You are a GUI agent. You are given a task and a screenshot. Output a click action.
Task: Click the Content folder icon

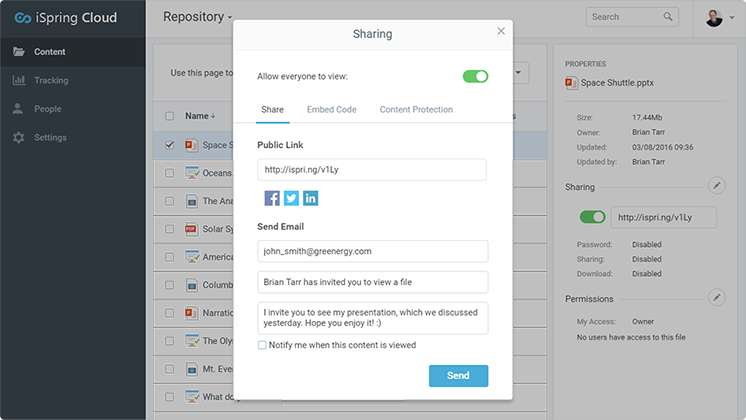click(x=19, y=51)
